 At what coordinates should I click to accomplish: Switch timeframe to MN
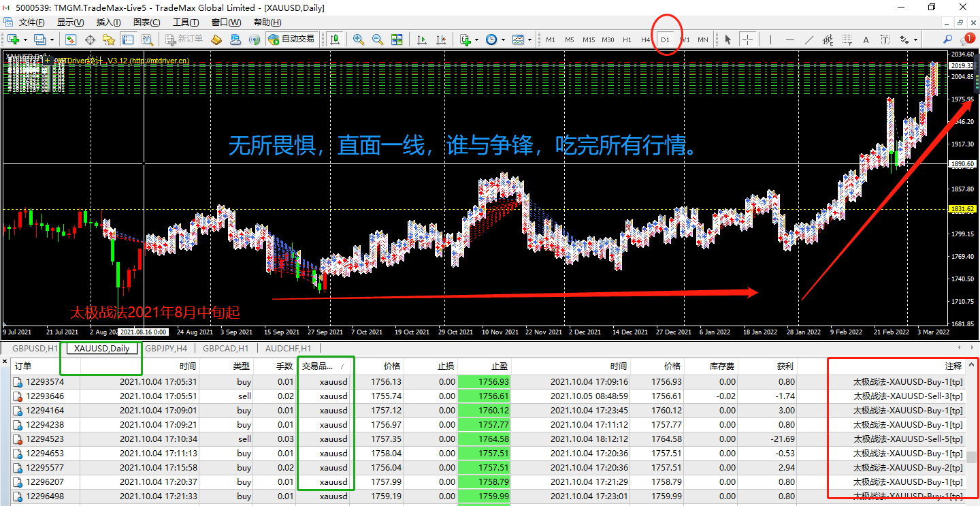[x=703, y=39]
